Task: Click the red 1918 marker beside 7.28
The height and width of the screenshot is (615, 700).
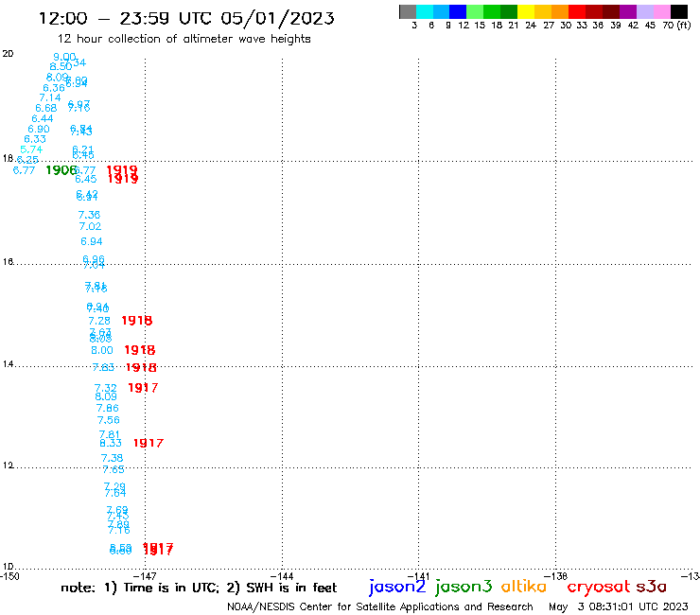Action: 136,321
